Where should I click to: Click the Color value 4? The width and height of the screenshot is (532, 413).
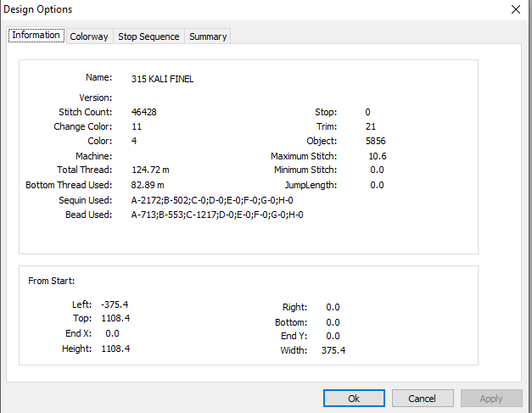[x=134, y=141]
